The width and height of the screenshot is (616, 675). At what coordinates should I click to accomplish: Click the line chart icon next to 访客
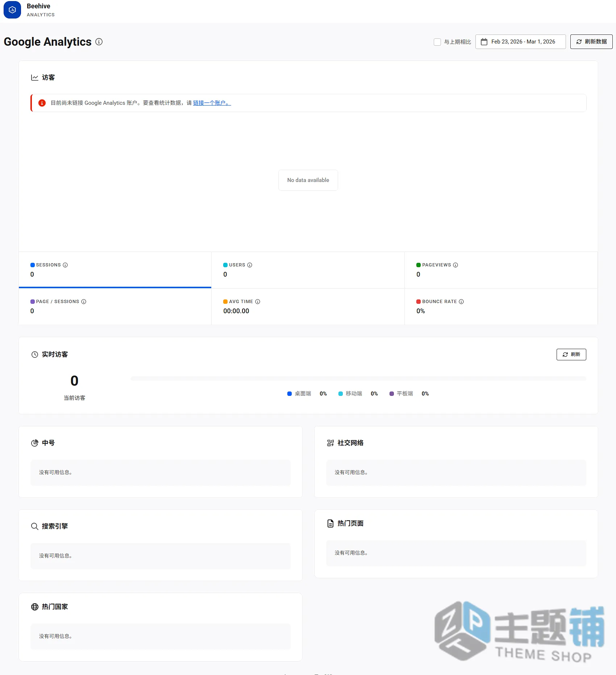point(35,78)
